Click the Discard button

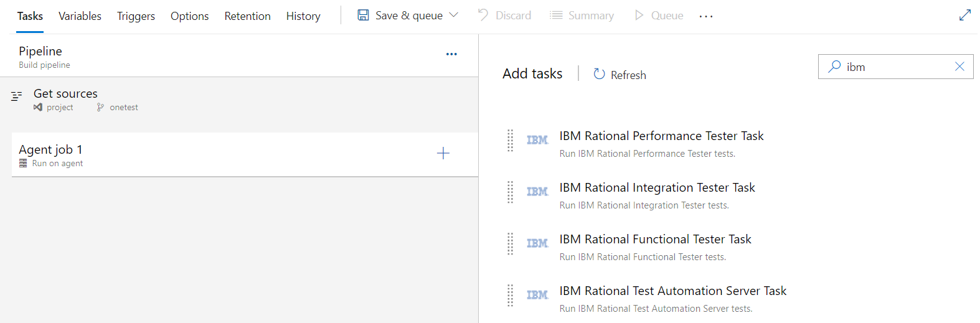point(504,15)
